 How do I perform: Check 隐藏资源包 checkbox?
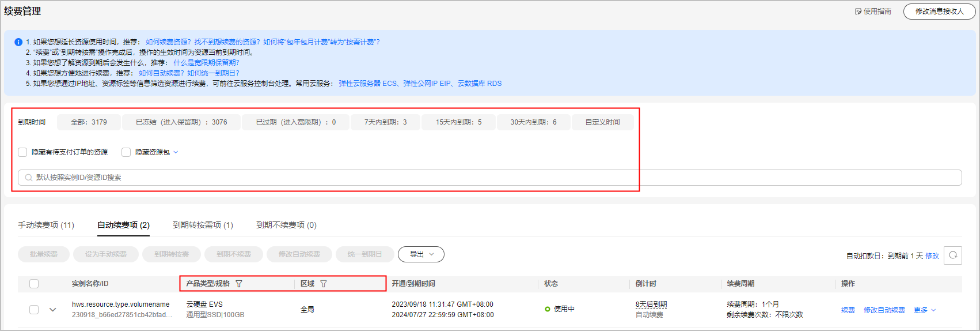[126, 152]
